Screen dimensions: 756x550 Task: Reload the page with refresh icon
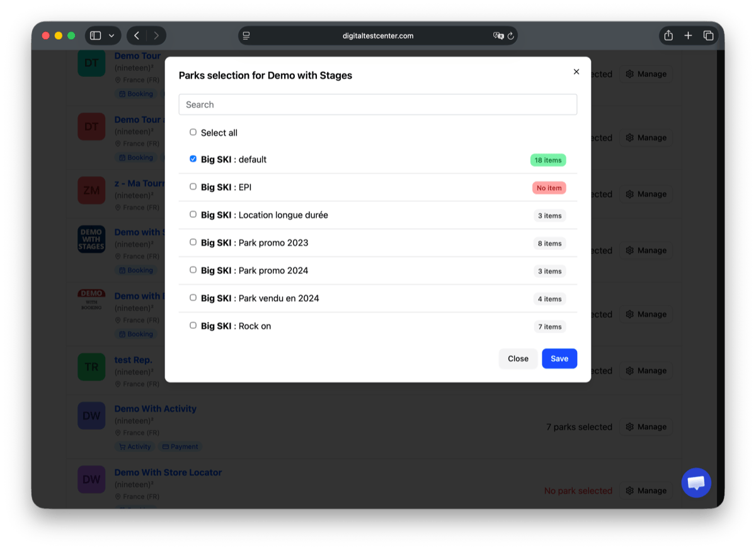point(511,36)
